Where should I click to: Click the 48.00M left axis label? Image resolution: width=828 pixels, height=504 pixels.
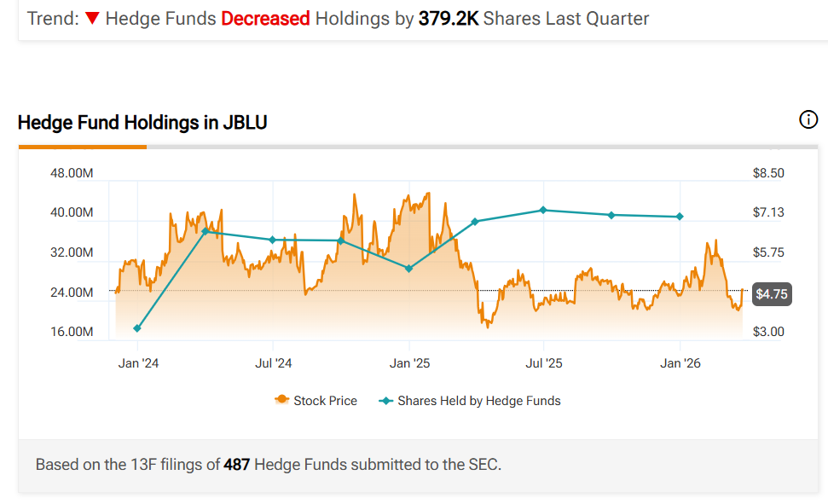tap(72, 174)
